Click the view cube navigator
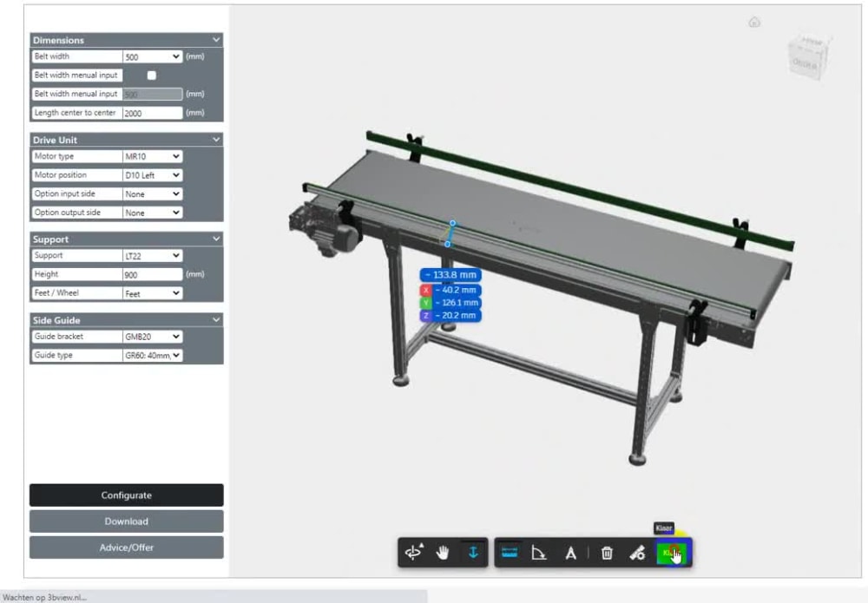Screen dimensions: 868x603 coord(807,57)
